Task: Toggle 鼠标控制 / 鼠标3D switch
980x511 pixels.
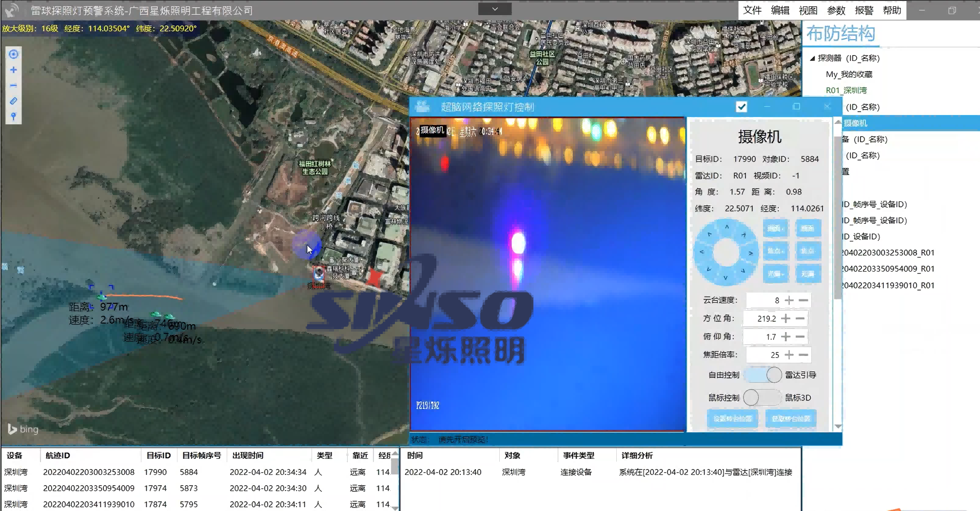Action: [x=762, y=398]
